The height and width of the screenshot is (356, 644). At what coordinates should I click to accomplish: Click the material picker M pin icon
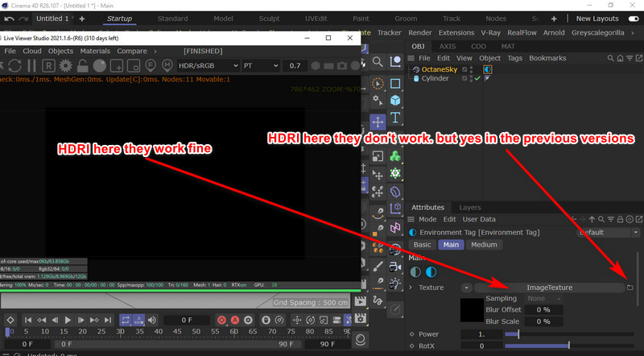[167, 65]
